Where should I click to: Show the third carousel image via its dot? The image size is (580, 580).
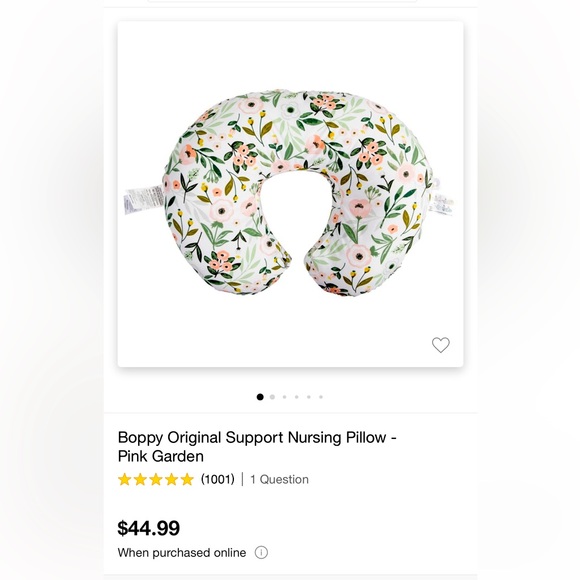[284, 397]
